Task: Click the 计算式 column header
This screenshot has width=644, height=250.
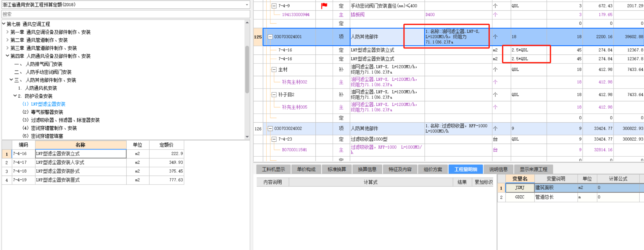Action: pyautogui.click(x=371, y=182)
